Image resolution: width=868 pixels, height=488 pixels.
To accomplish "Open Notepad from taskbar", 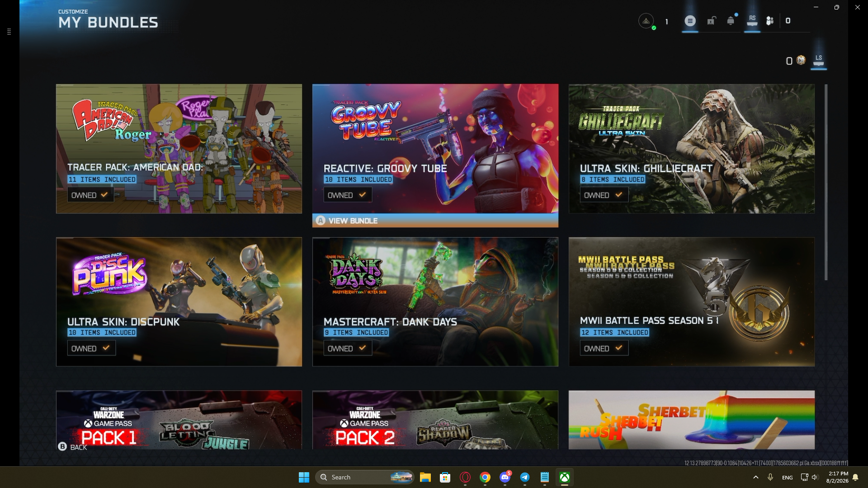I will tap(545, 477).
